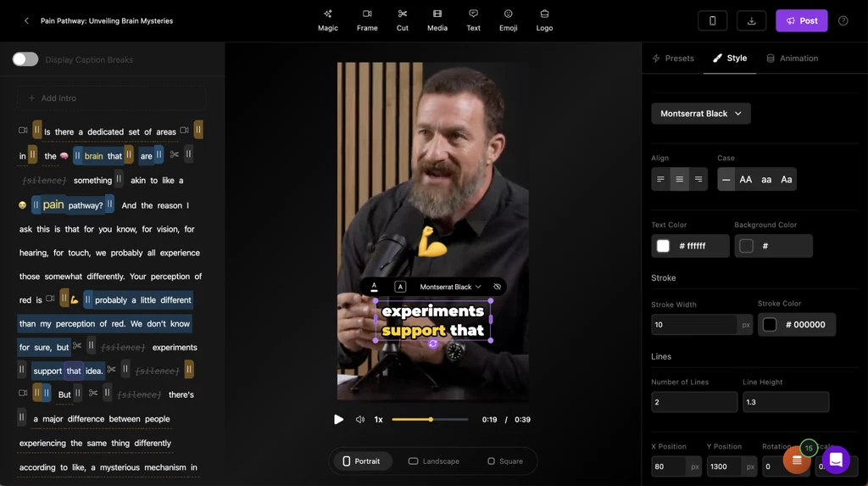Hide caption using crossed-eye icon
The image size is (868, 486).
click(x=498, y=287)
